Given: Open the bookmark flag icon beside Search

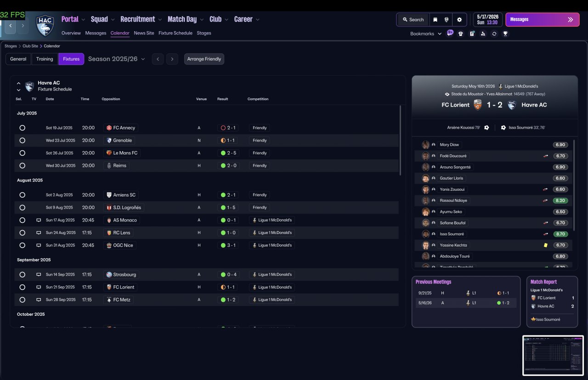Looking at the screenshot, I should point(435,20).
